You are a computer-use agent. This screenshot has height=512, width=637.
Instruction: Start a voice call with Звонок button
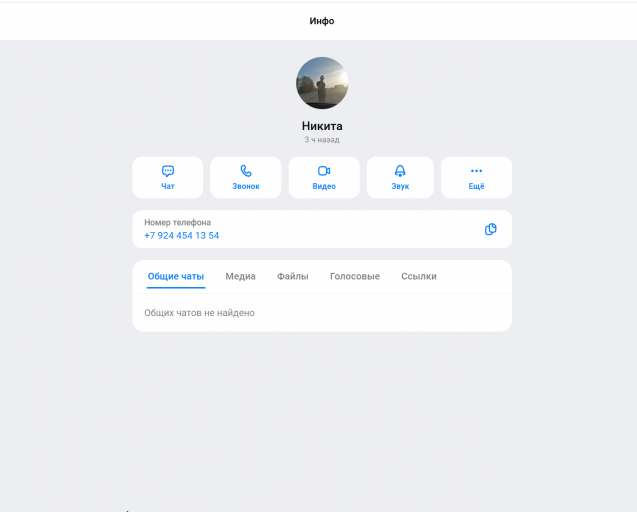pyautogui.click(x=246, y=178)
